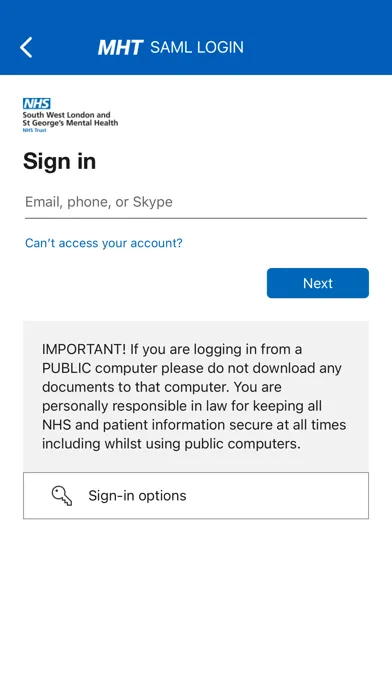392x696 pixels.
Task: Click the blue NHS logo badge
Action: 36,103
